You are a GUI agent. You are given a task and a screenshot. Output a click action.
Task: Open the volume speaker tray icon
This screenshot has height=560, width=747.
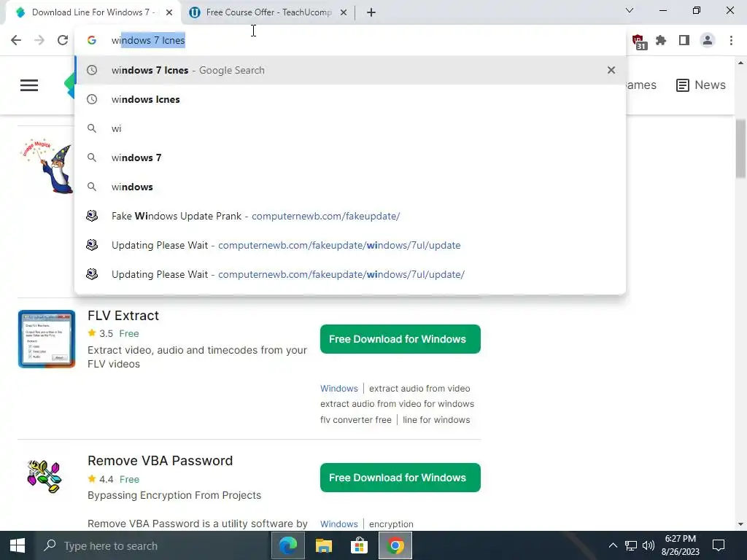pos(648,545)
